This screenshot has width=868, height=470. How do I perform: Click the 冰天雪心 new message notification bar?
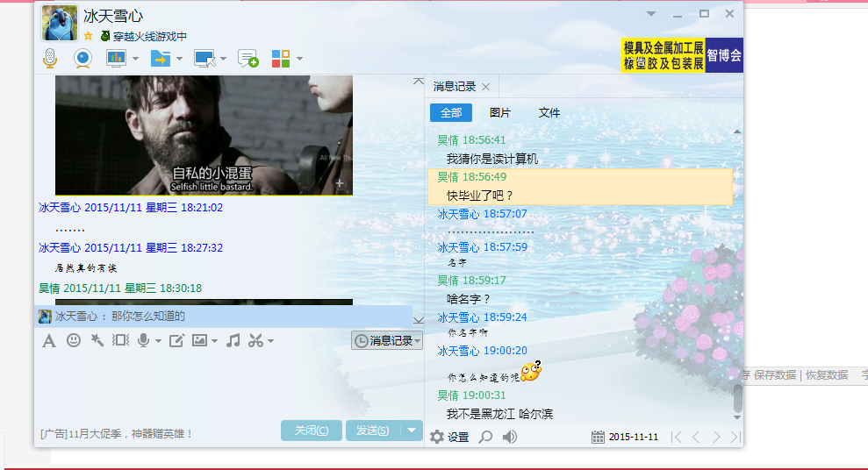pos(224,317)
